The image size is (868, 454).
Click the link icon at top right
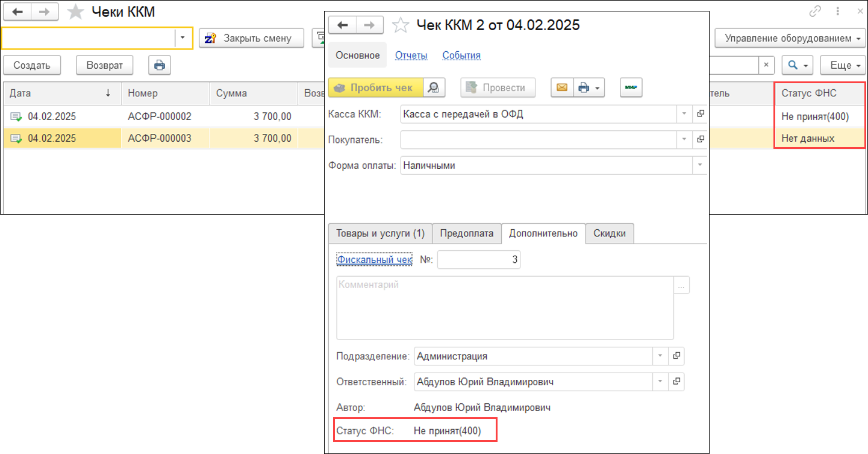click(x=815, y=11)
